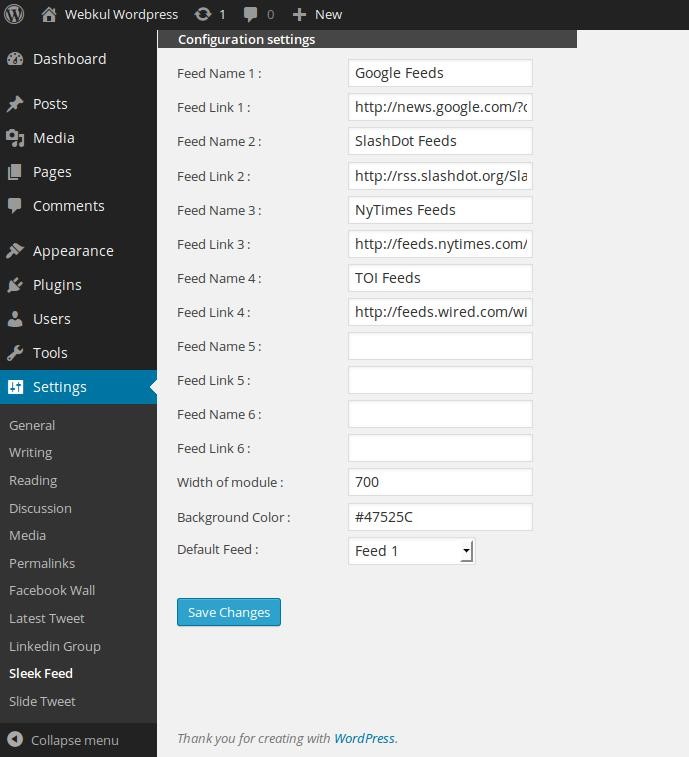Click the Appearance paintbrush icon
The height and width of the screenshot is (757, 689).
(x=15, y=251)
